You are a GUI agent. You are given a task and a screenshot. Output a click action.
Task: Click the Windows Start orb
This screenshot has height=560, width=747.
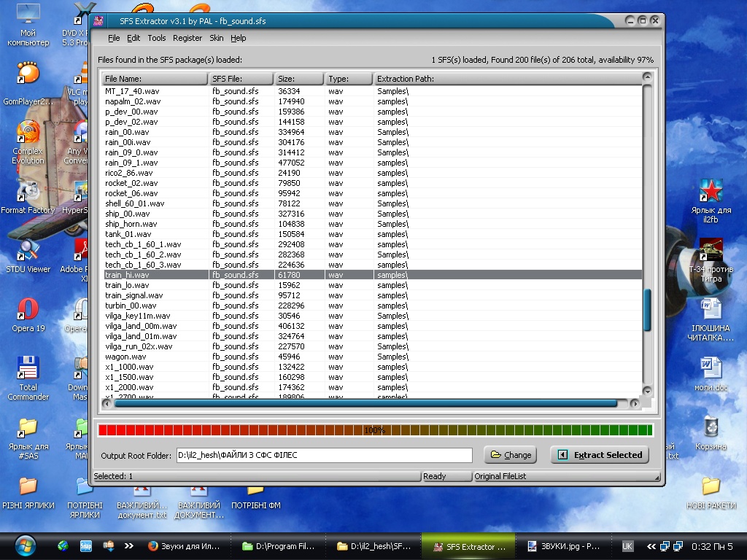coord(25,545)
